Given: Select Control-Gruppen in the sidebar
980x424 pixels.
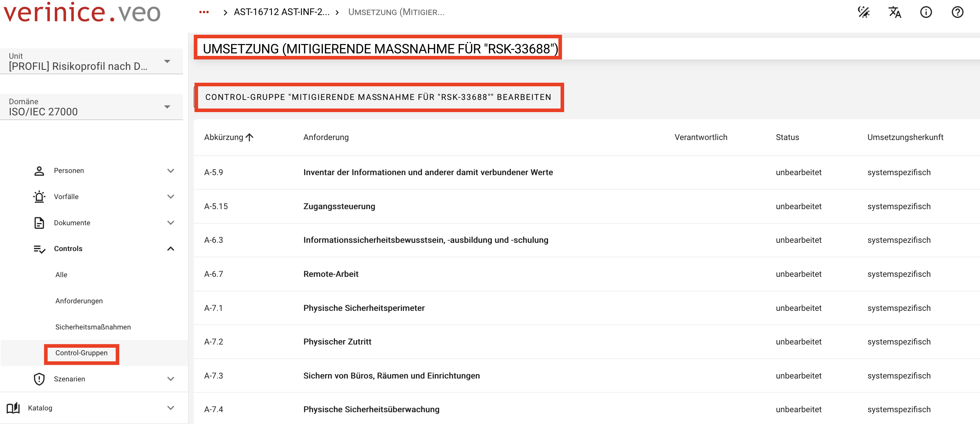Looking at the screenshot, I should pyautogui.click(x=81, y=353).
